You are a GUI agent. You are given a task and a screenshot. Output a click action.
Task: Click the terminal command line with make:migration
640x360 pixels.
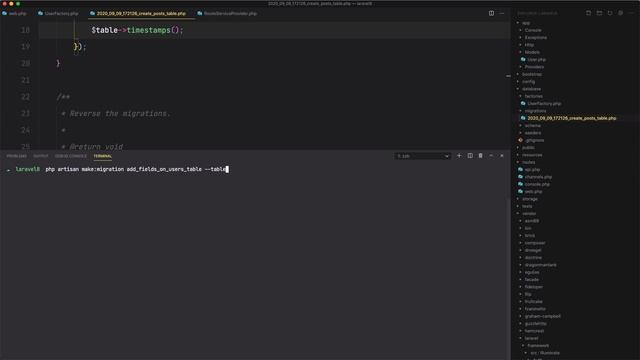[x=136, y=169]
